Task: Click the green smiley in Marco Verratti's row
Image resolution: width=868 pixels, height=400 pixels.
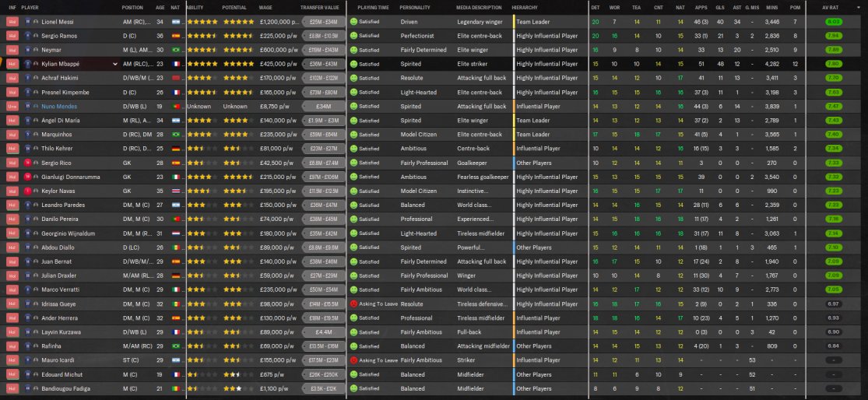Action: 353,290
